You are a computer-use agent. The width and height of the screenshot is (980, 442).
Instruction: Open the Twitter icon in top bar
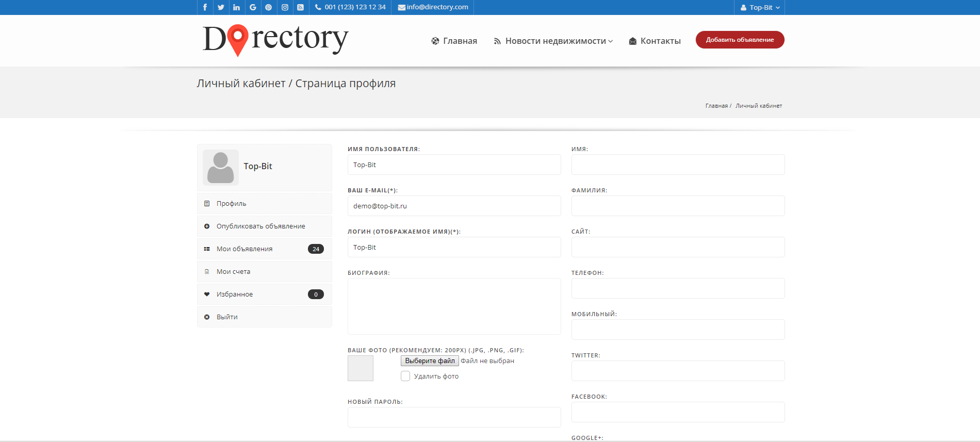[x=221, y=7]
